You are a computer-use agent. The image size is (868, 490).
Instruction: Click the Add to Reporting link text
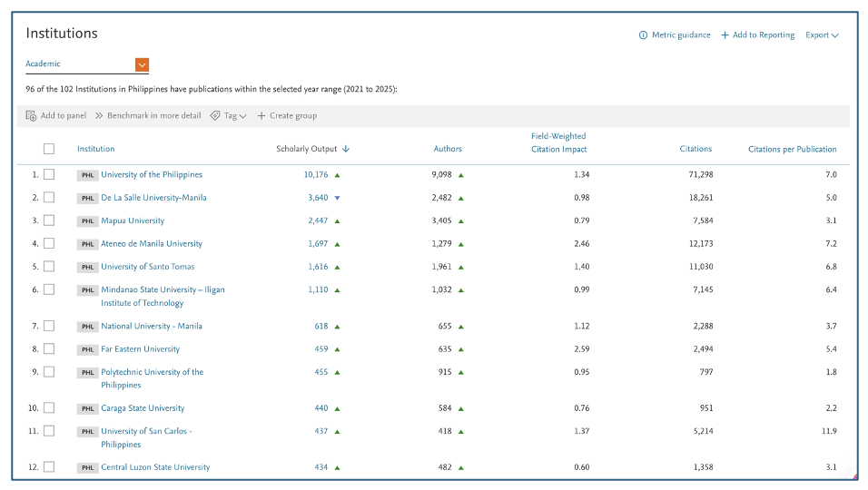[x=764, y=34]
